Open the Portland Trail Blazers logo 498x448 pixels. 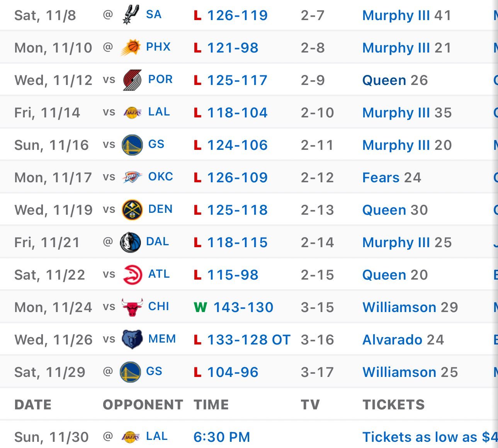point(132,80)
